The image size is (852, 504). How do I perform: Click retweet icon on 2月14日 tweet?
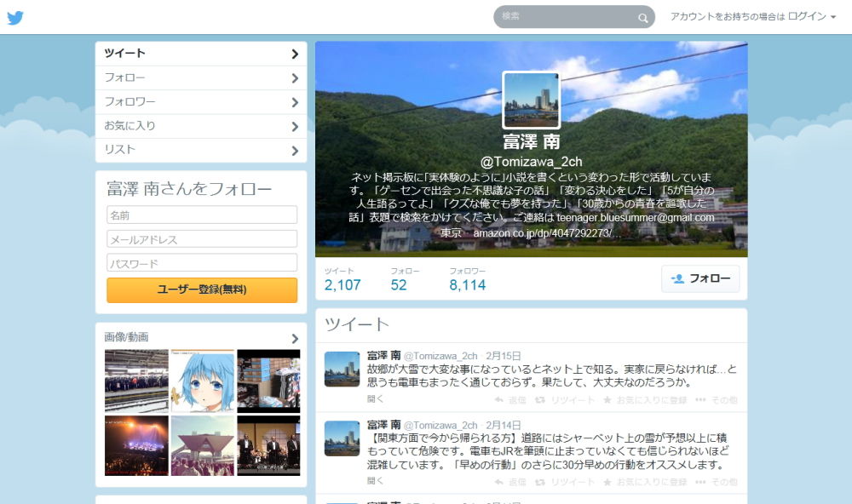point(539,482)
